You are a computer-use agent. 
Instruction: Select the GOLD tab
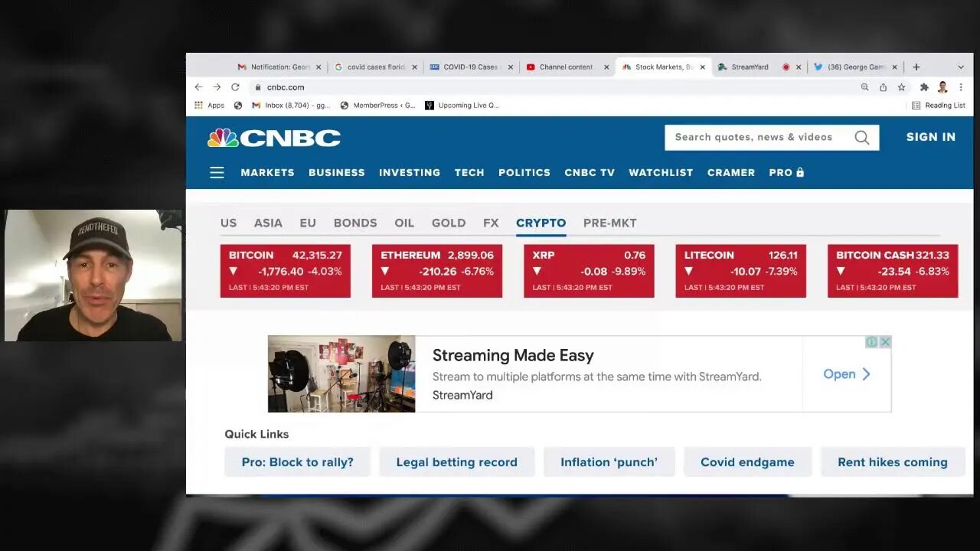click(449, 223)
